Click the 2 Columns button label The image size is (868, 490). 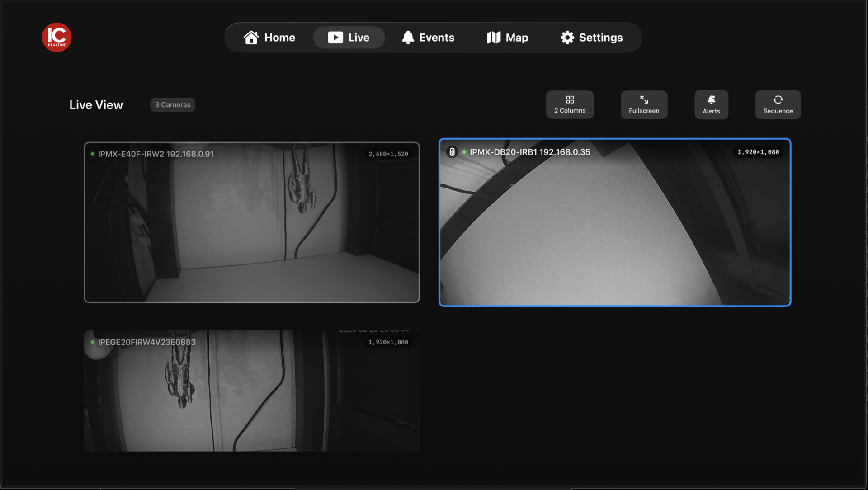[x=570, y=111]
